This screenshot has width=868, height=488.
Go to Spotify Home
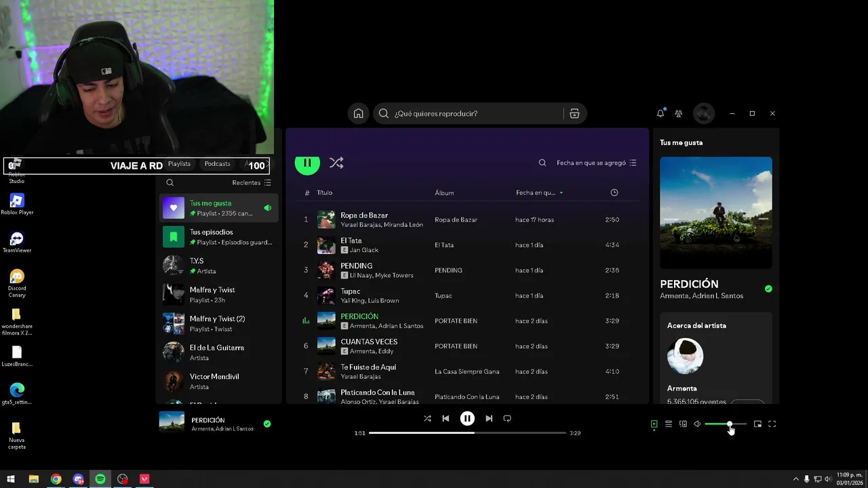358,113
